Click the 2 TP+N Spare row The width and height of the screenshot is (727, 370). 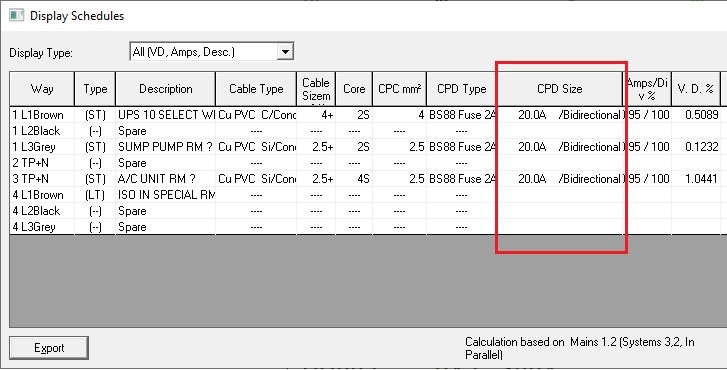(x=365, y=163)
